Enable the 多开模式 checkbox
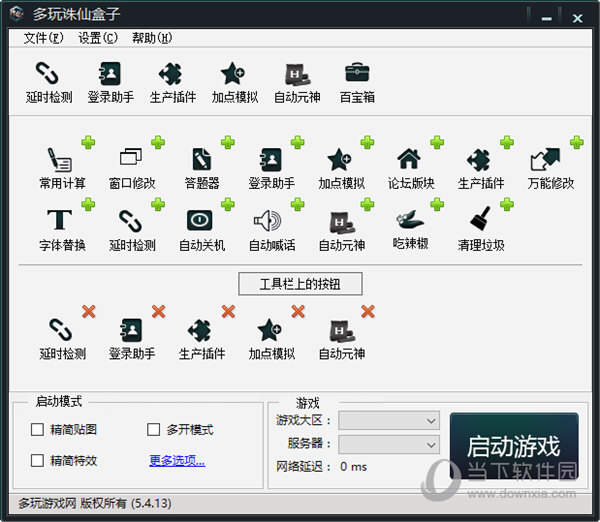This screenshot has width=600, height=522. pos(153,429)
